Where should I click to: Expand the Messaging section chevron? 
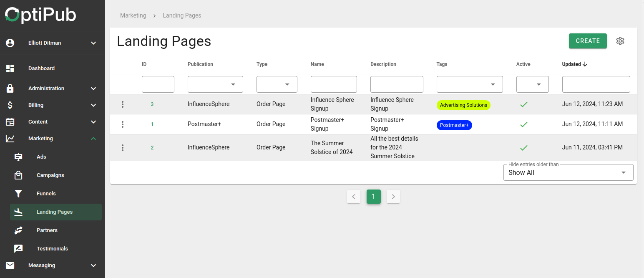click(93, 265)
